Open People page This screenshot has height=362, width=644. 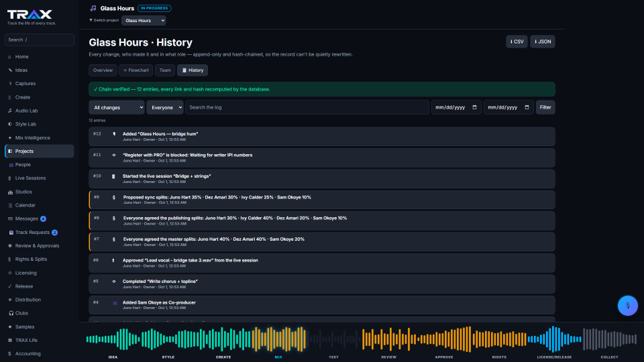(x=39, y=165)
